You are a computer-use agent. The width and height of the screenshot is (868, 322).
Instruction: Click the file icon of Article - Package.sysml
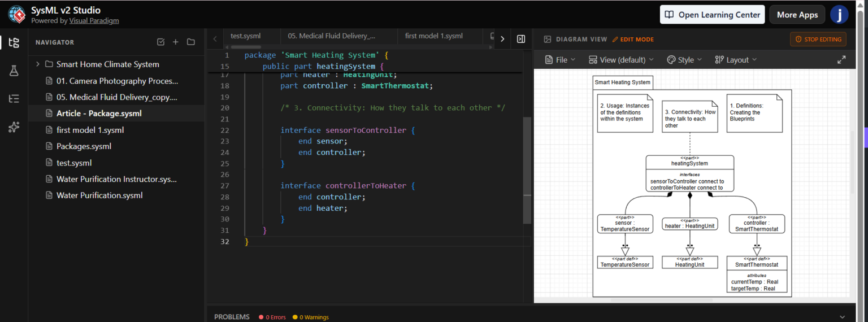click(49, 114)
